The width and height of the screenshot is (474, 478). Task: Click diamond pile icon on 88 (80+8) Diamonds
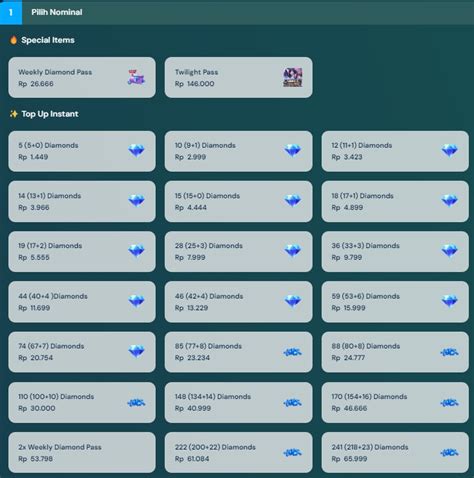[x=449, y=352]
